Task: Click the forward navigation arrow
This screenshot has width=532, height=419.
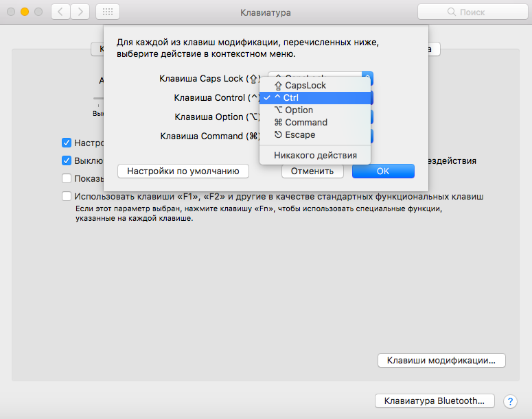Action: coord(80,12)
